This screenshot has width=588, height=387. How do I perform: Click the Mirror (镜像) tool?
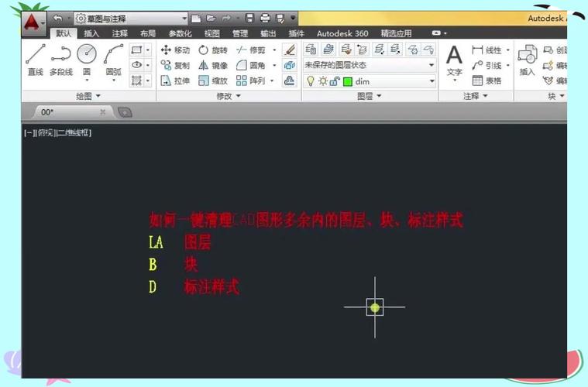pyautogui.click(x=212, y=66)
